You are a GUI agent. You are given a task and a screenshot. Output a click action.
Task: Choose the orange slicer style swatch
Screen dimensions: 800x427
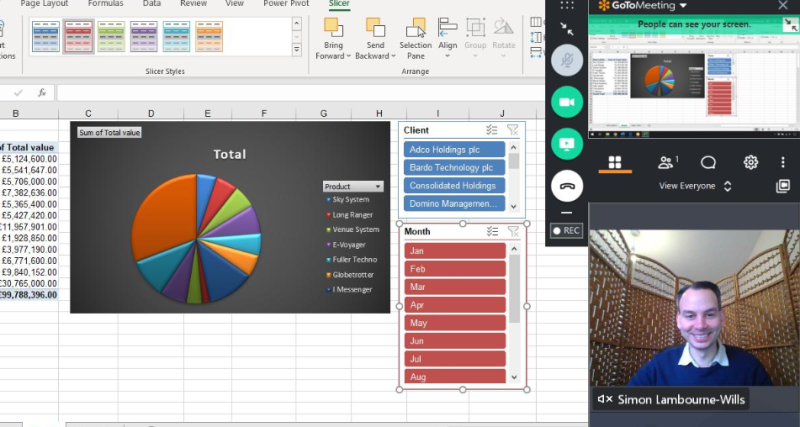(x=209, y=36)
